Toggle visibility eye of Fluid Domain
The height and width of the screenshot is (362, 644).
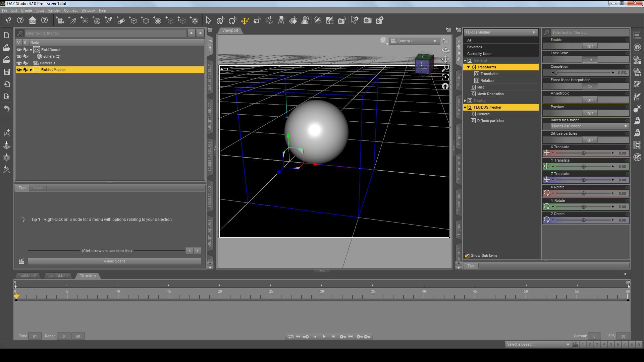(19, 50)
